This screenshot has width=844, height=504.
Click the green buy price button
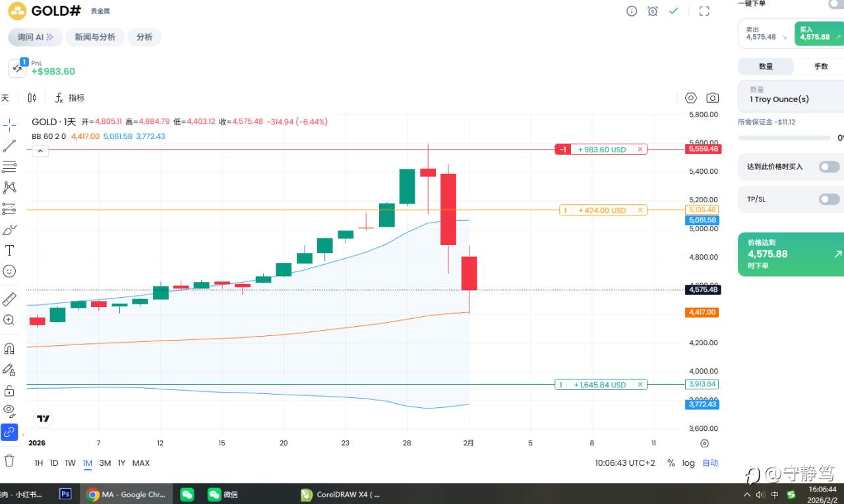pyautogui.click(x=819, y=34)
